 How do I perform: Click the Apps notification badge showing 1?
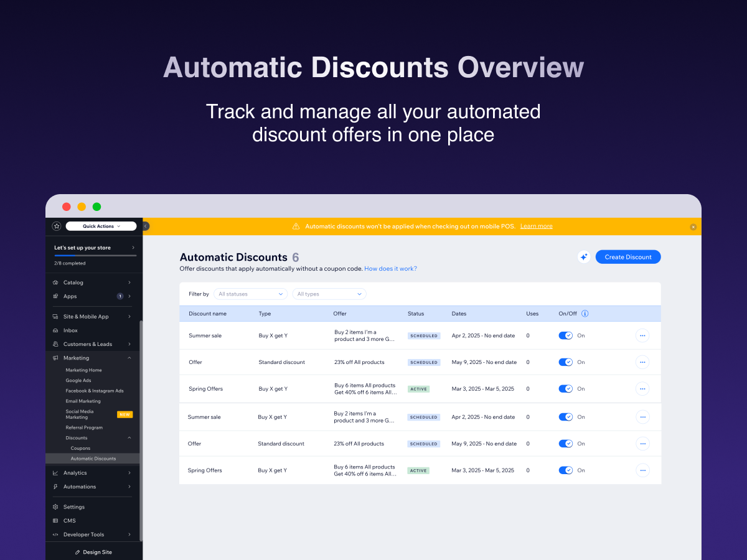coord(120,296)
